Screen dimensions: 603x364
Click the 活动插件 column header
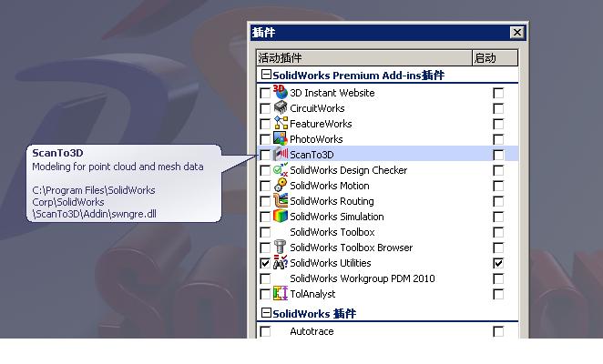point(364,58)
